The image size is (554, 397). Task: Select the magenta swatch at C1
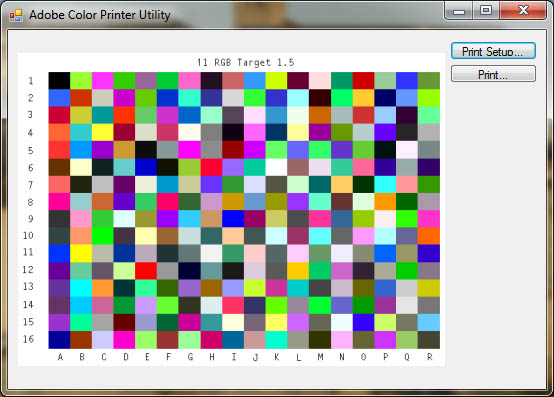click(x=103, y=81)
